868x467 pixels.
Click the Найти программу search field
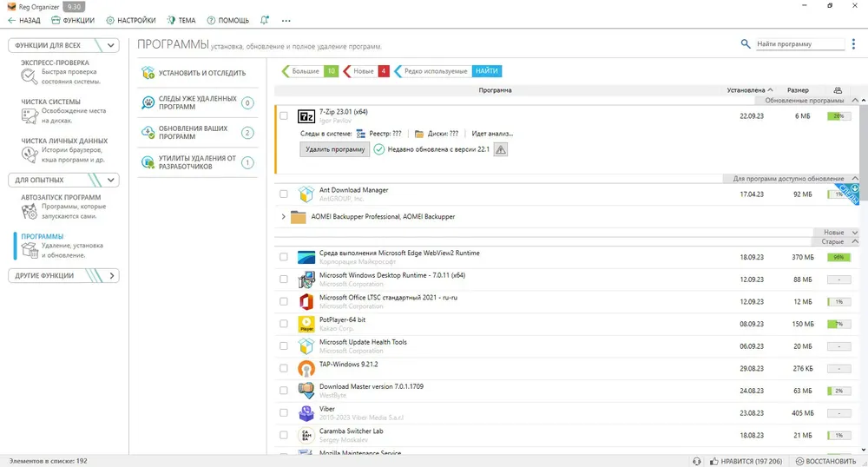click(800, 43)
